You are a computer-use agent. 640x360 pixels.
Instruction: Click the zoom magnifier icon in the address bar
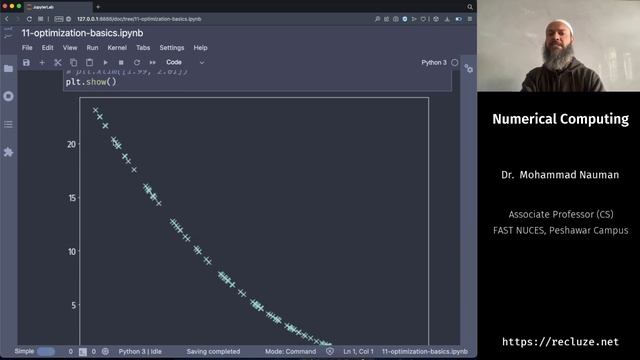[377, 19]
